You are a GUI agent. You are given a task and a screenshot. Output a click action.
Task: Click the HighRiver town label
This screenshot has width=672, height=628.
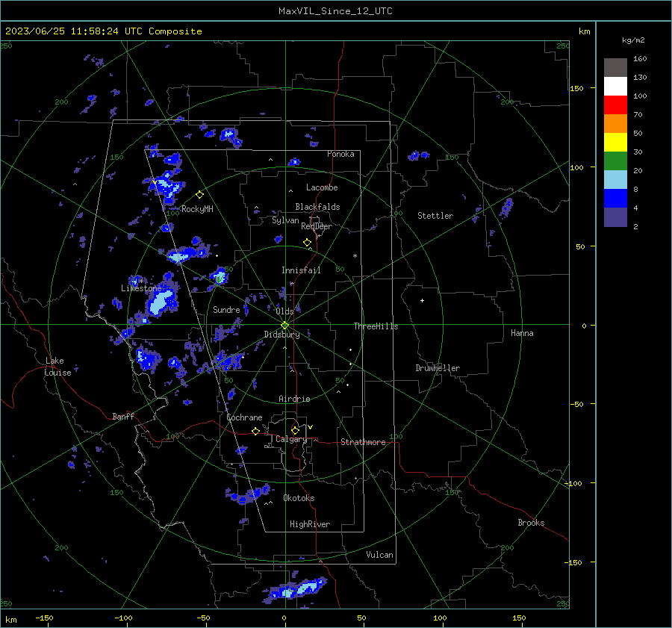tap(310, 524)
